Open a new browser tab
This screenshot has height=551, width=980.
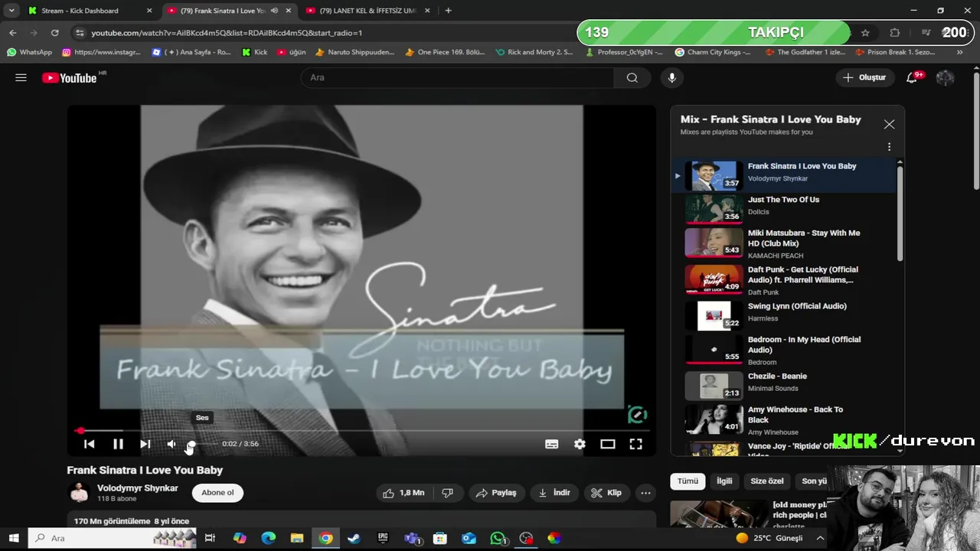click(x=448, y=11)
